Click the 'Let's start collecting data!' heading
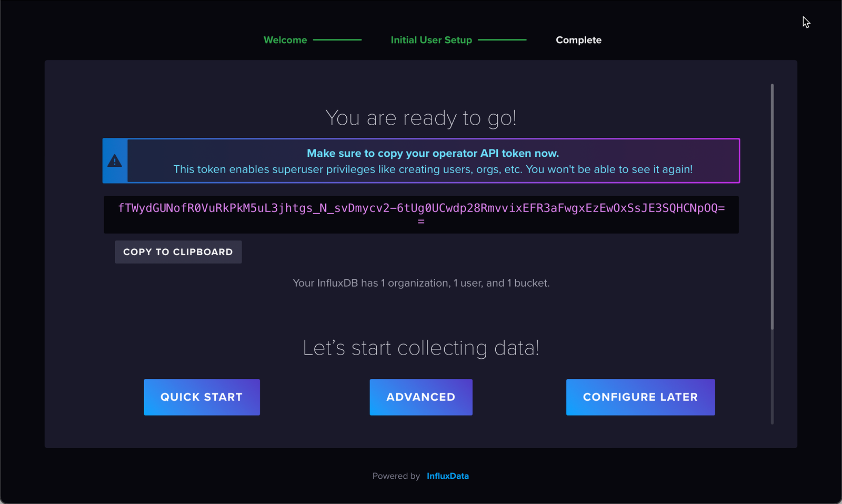Viewport: 842px width, 504px height. pyautogui.click(x=421, y=348)
